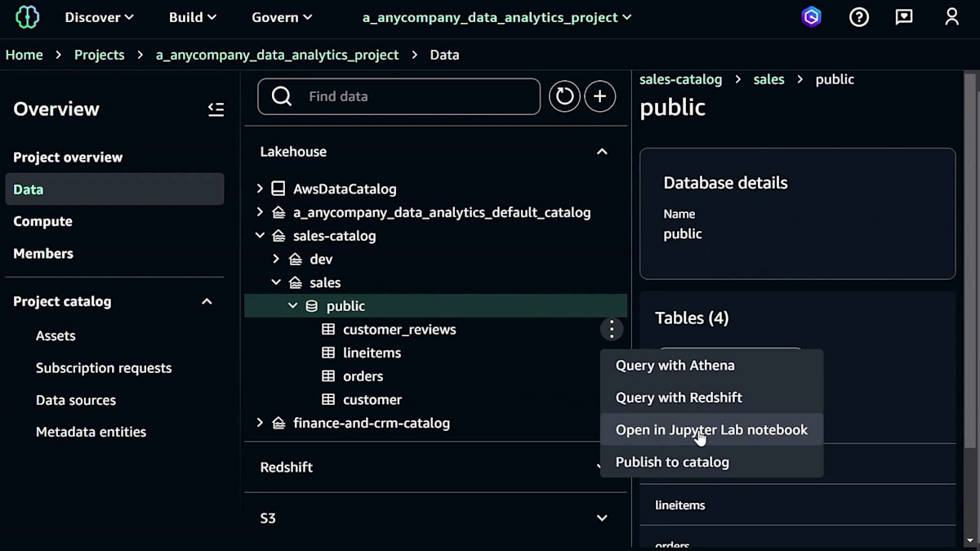Click the default_catalog icon
The image size is (980, 551).
pyautogui.click(x=278, y=212)
